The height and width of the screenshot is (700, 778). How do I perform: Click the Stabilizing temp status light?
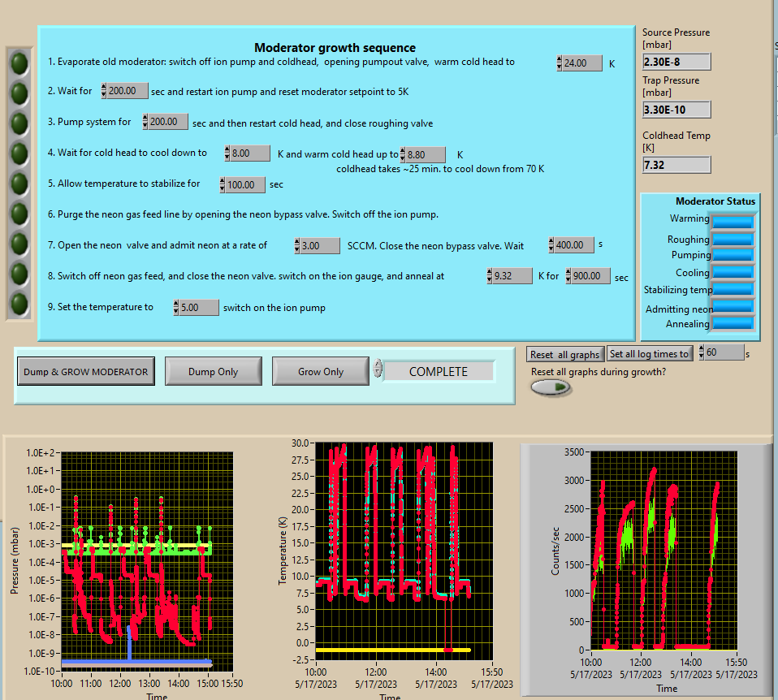tap(733, 289)
